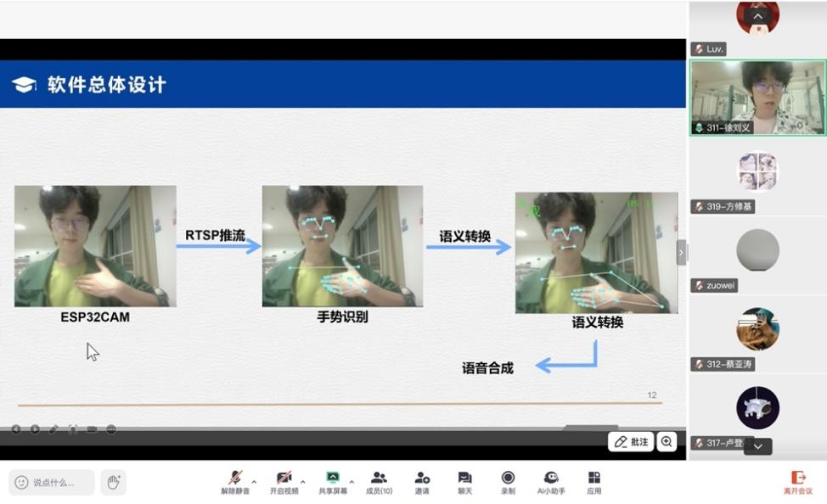
Task: Open the AI小助手 assistant
Action: coord(551,482)
